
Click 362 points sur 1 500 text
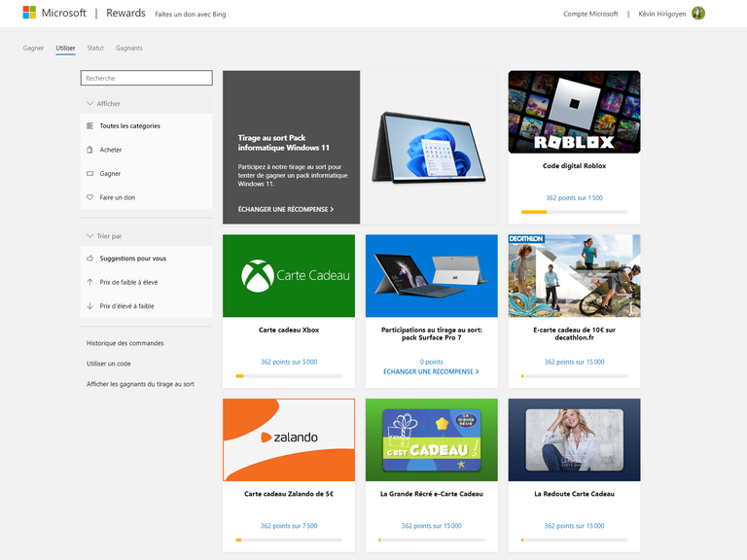click(x=574, y=197)
